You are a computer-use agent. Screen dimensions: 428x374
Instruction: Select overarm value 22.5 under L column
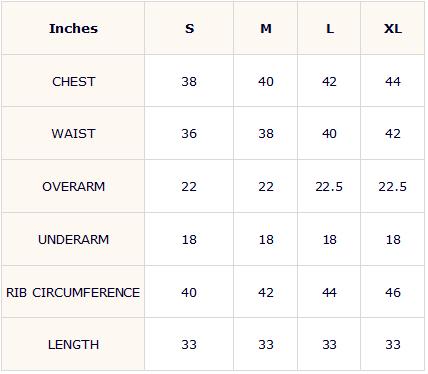tap(329, 187)
